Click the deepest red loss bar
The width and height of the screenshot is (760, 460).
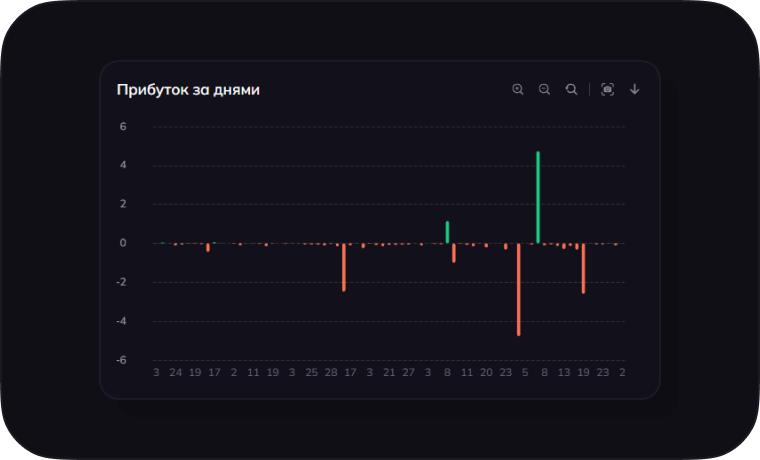[518, 289]
